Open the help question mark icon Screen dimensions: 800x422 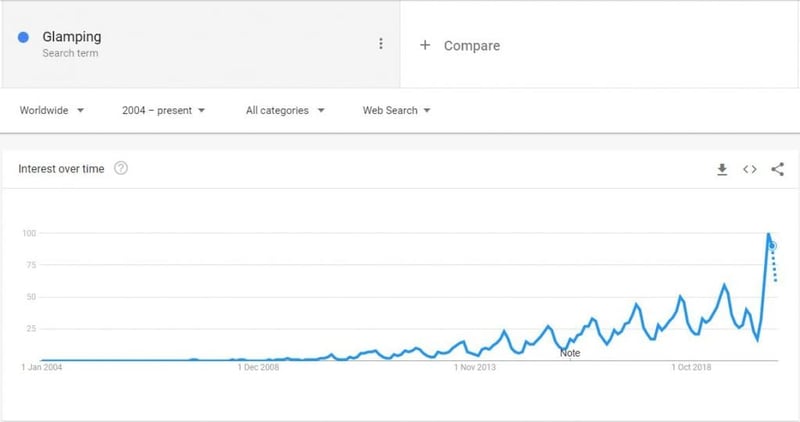121,168
